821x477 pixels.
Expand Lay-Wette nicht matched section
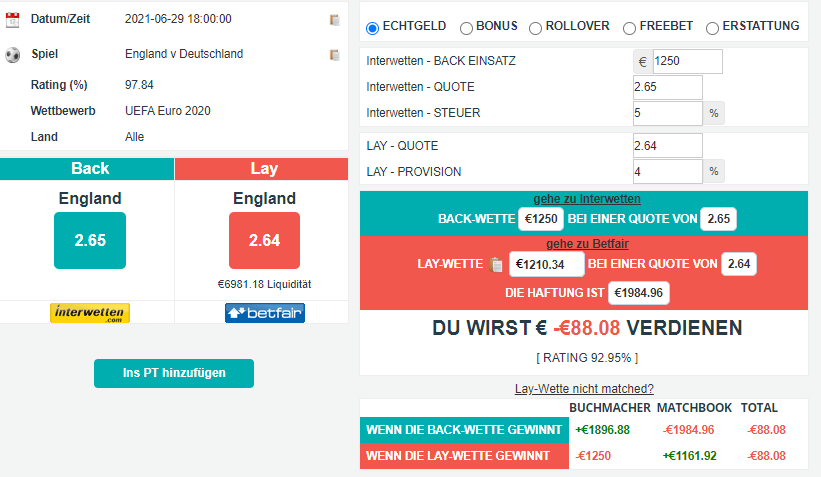click(x=583, y=389)
